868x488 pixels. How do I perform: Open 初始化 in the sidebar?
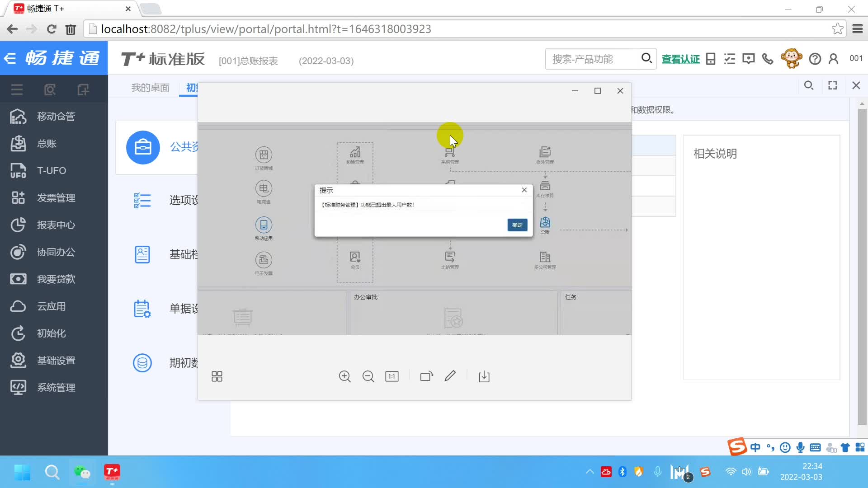[54, 333]
